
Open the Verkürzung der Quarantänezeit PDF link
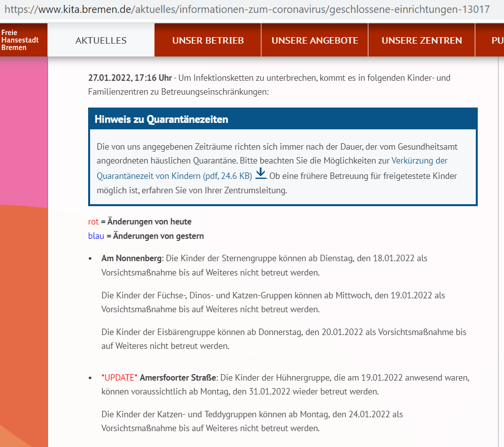(272, 168)
